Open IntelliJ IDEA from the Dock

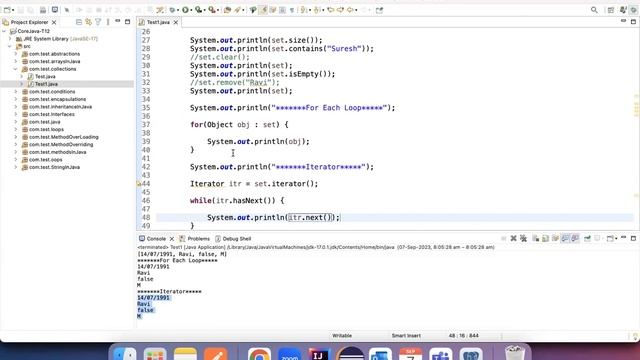(320, 354)
